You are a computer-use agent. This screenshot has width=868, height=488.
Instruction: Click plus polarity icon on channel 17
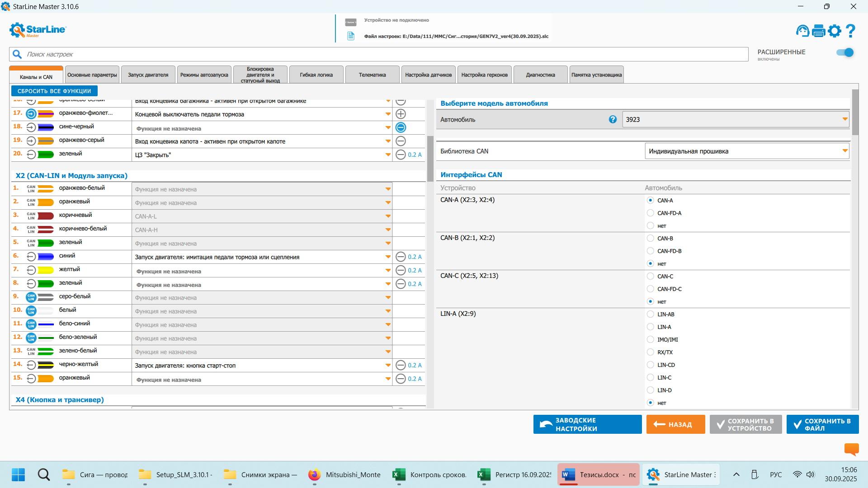click(401, 114)
